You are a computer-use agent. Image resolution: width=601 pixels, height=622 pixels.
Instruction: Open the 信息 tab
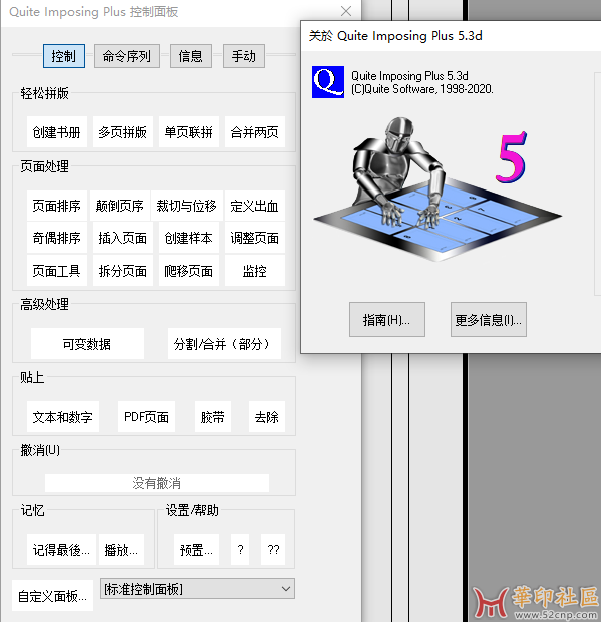pyautogui.click(x=190, y=56)
